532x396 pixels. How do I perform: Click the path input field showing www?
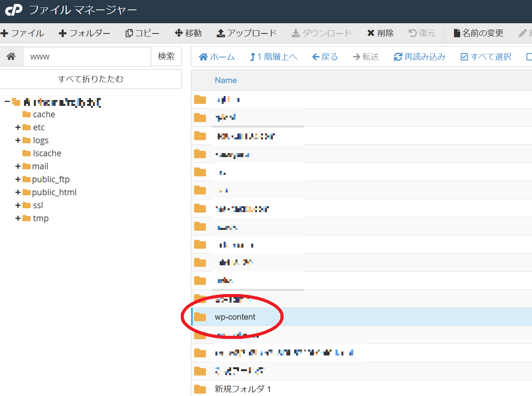pyautogui.click(x=87, y=57)
